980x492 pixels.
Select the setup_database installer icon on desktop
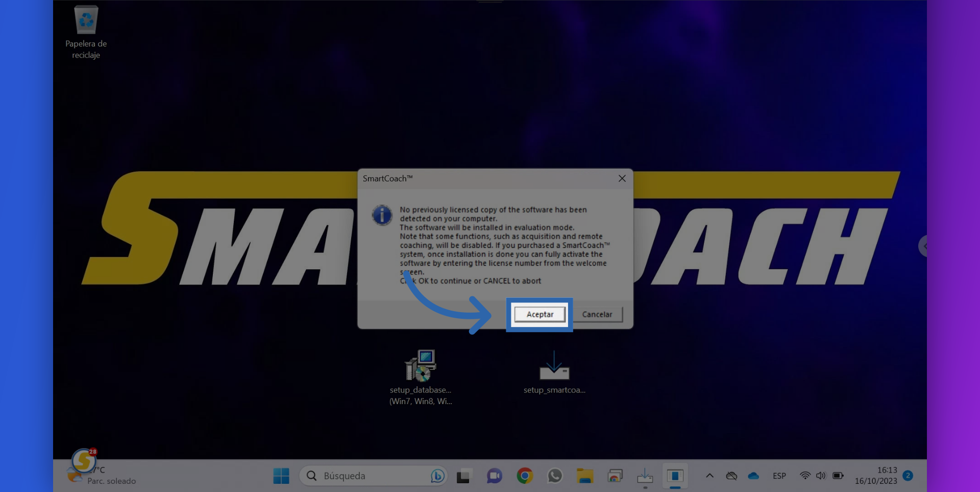421,378
